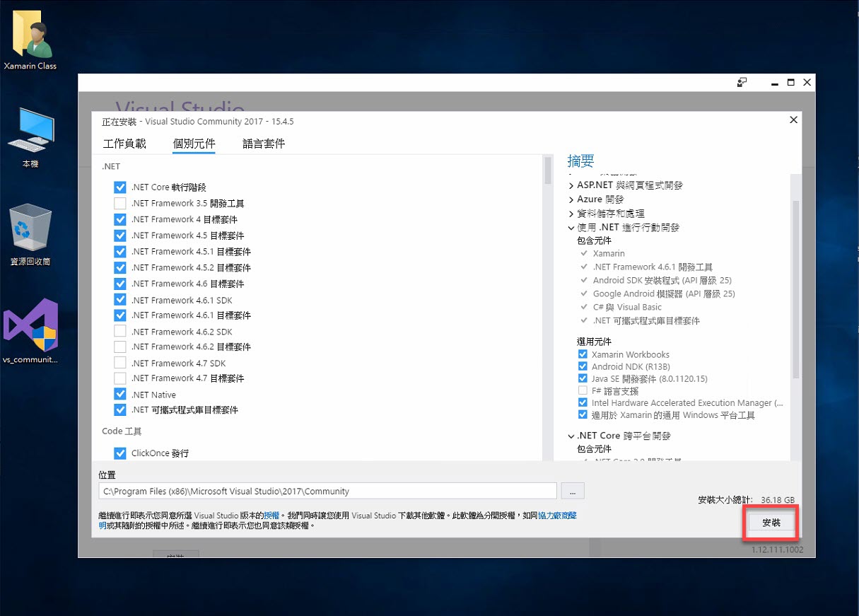
Task: Select Android SDK 安裝程式 (API 層級 25) entry
Action: tap(662, 280)
